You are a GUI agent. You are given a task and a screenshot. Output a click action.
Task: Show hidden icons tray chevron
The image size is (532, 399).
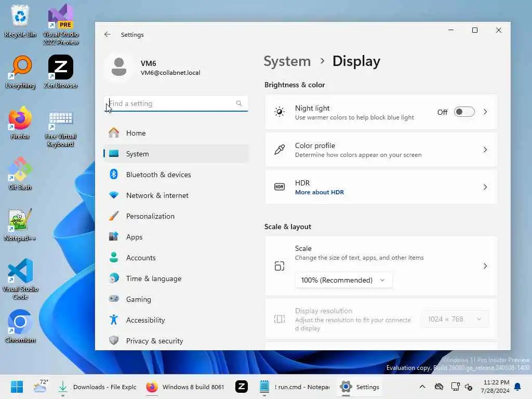pos(422,387)
